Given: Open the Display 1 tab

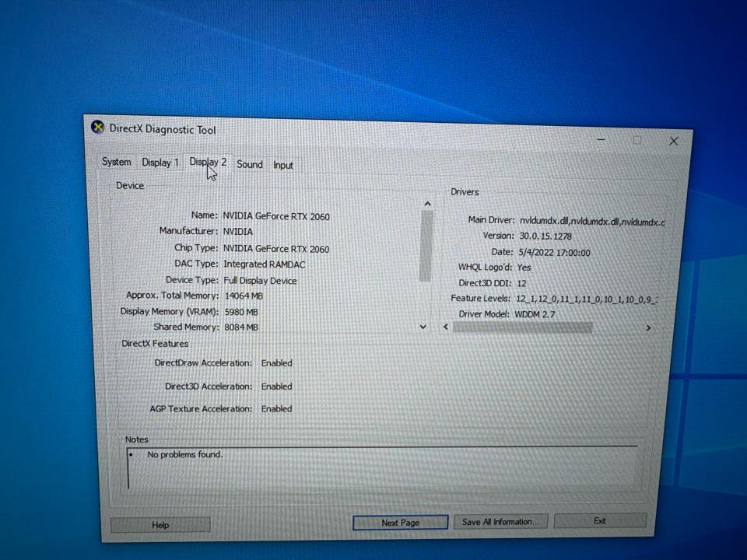Looking at the screenshot, I should 160,163.
